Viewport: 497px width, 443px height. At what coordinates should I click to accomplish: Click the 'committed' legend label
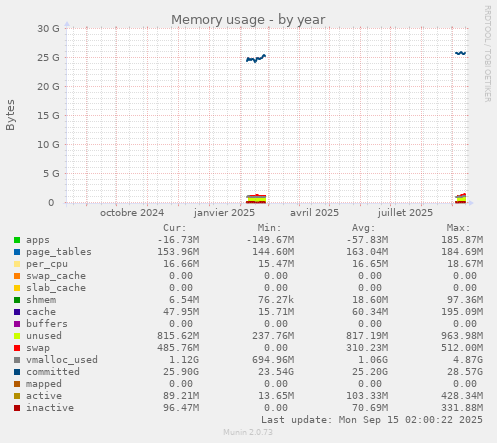pos(53,372)
